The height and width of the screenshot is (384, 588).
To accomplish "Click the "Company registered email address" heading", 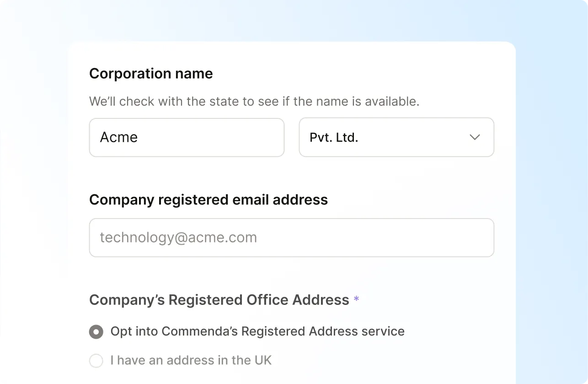I will coord(208,200).
